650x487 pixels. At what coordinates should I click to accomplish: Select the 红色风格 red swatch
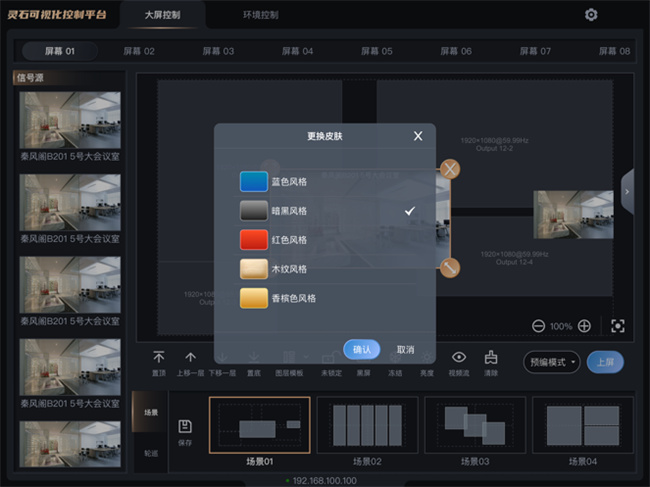coord(254,240)
